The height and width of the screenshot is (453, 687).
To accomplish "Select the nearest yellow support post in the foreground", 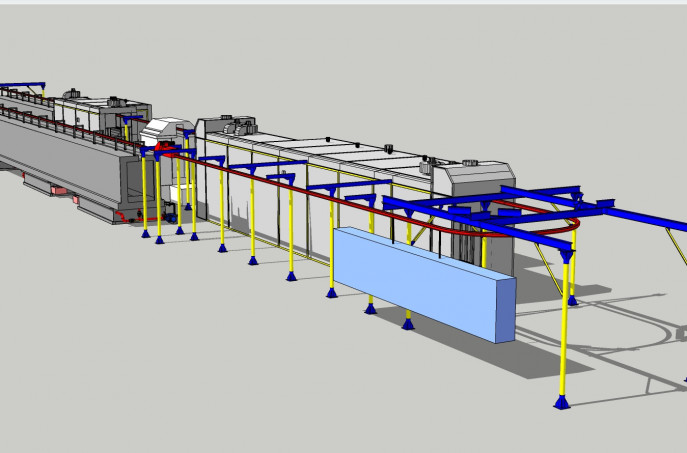I will tap(565, 330).
